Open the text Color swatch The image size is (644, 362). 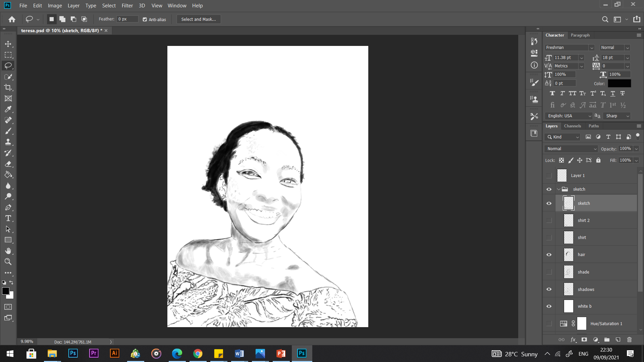(619, 83)
